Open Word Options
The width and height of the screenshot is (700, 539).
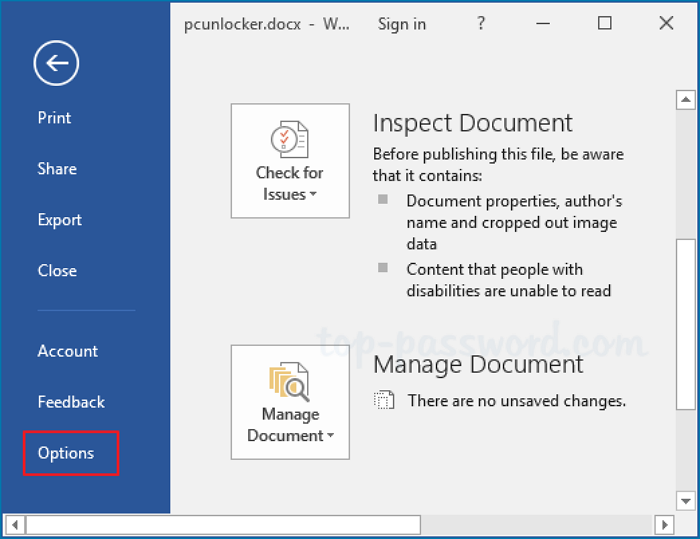coord(66,453)
